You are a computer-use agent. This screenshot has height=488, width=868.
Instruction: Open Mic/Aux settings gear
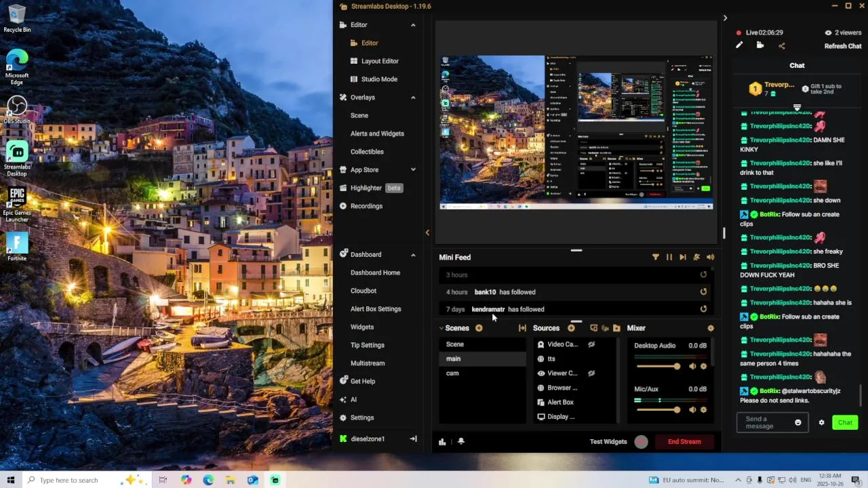703,409
